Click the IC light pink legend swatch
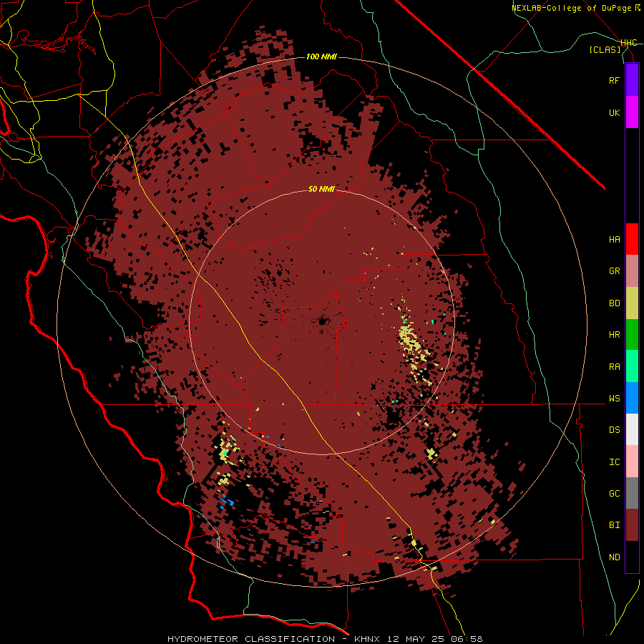 tap(632, 462)
